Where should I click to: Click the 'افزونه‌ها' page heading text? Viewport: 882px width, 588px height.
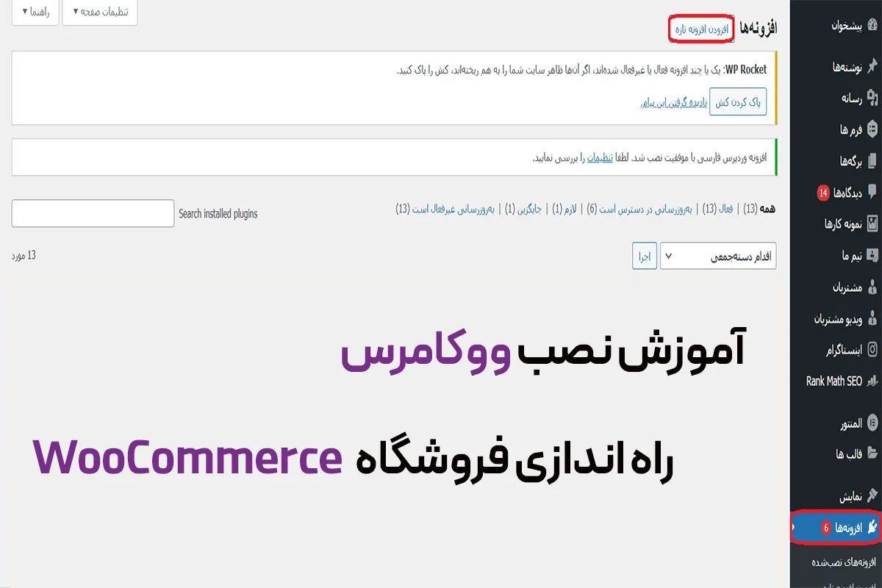click(759, 28)
